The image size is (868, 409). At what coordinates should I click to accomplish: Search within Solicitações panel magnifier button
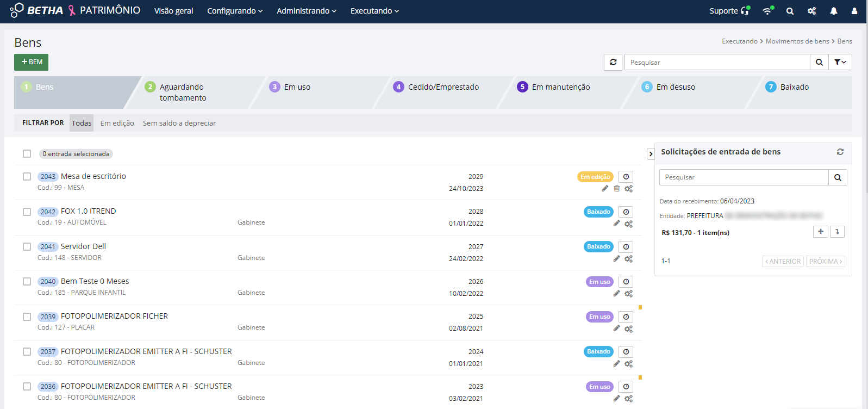coord(838,177)
